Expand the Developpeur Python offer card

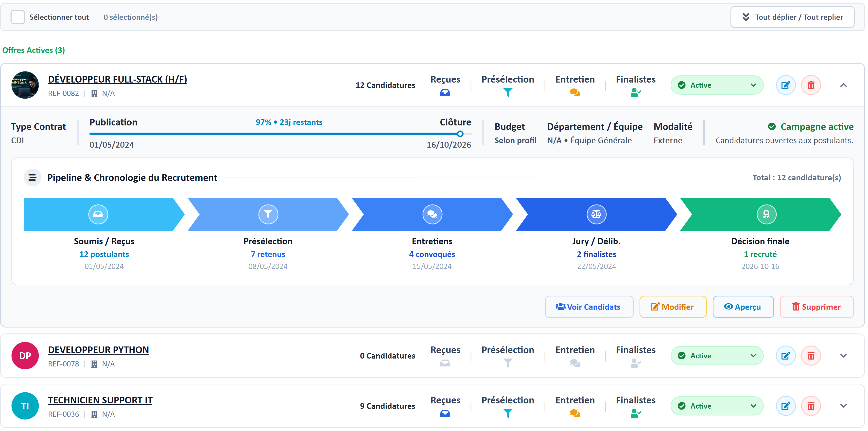click(x=843, y=356)
